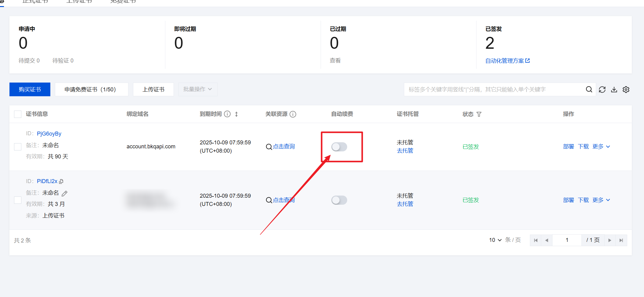Click inside the keyword search input field
Screen dimensions: 644x297
point(488,89)
